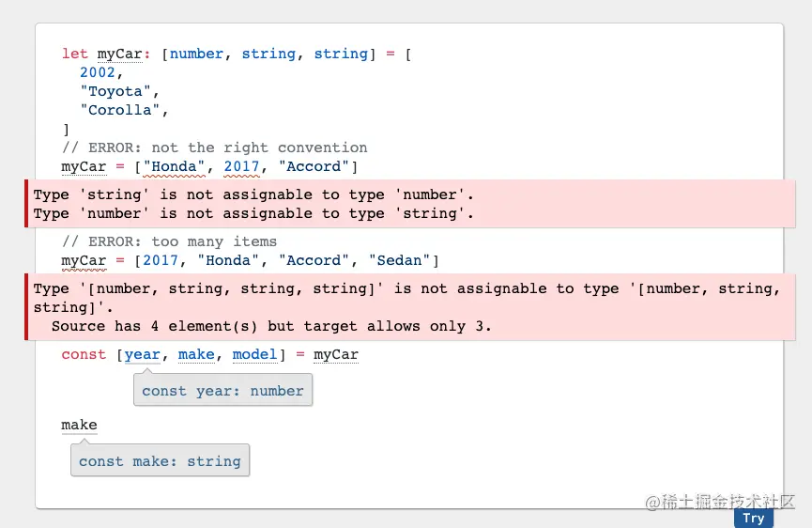Click the "'number' is not assignable to 'string'" error

pos(253,213)
